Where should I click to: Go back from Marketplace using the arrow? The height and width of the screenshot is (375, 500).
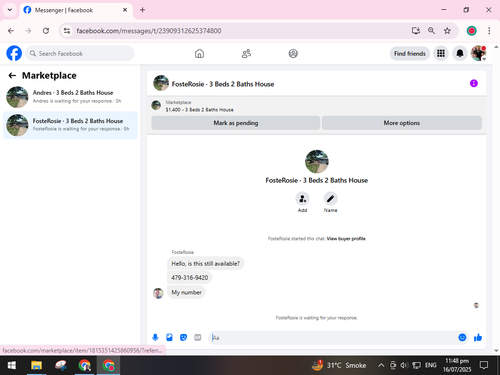click(x=12, y=76)
